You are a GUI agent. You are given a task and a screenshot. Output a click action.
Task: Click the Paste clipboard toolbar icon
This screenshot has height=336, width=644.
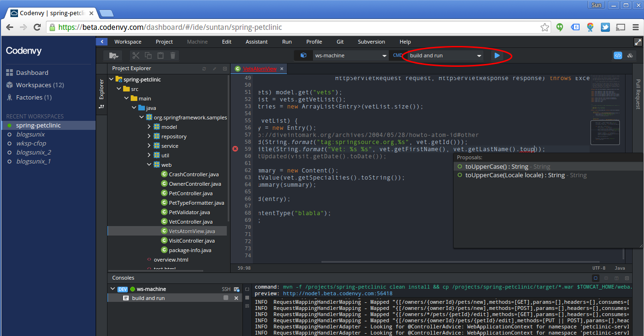[x=161, y=55]
